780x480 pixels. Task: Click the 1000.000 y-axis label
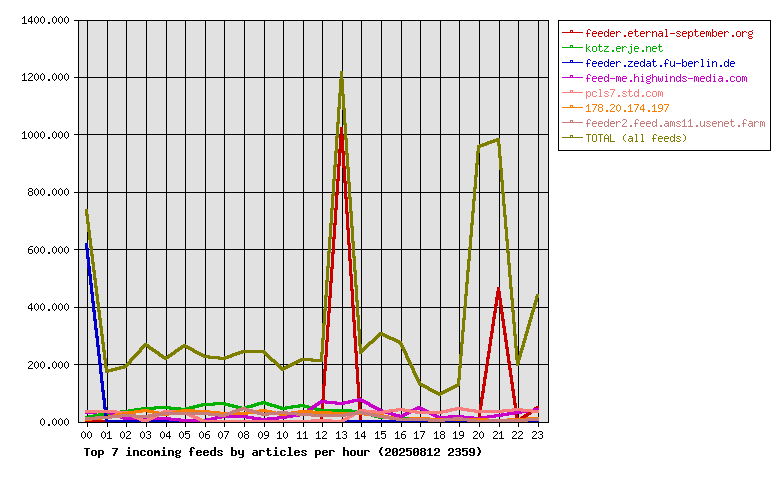(45, 135)
